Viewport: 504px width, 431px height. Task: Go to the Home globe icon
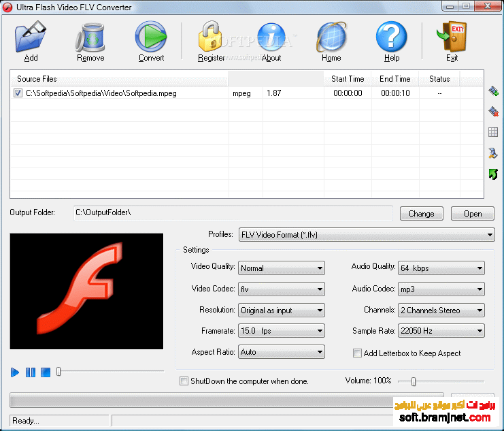[331, 37]
